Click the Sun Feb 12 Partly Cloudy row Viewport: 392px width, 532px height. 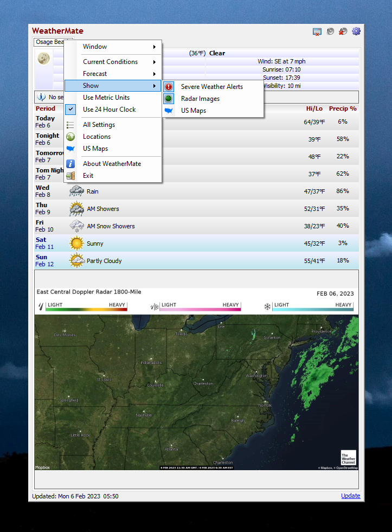(197, 260)
